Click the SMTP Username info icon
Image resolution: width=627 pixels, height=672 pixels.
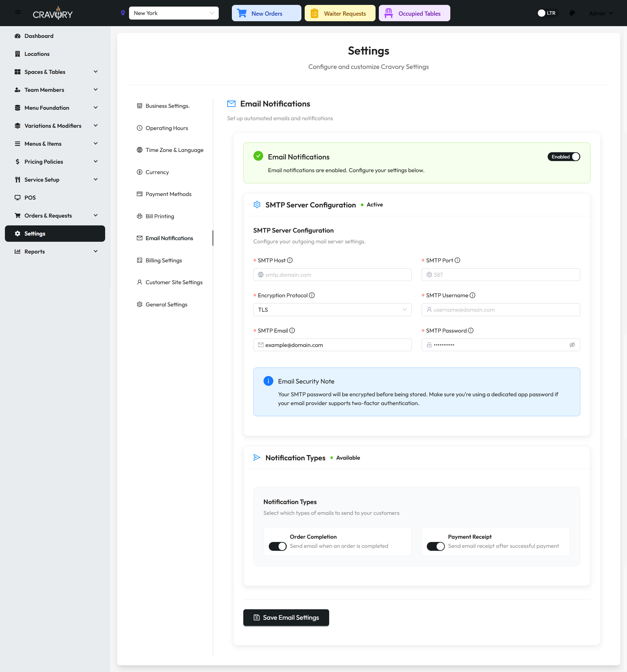coord(473,295)
